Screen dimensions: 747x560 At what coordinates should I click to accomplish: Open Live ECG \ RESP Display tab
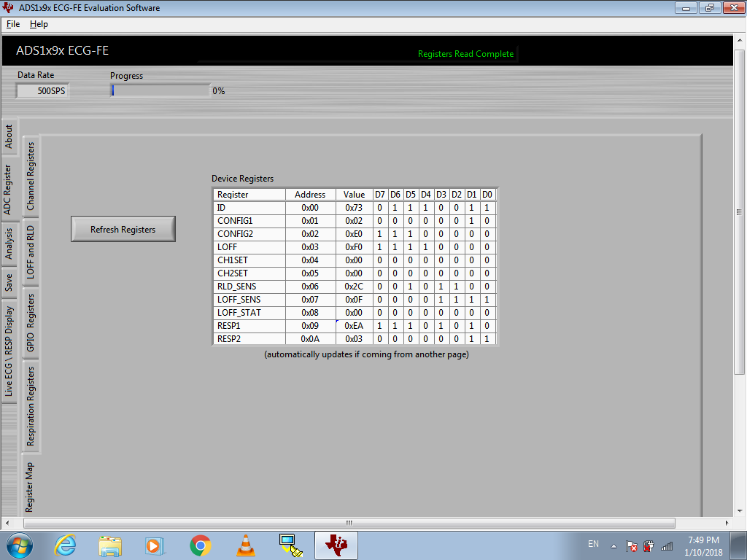click(9, 351)
